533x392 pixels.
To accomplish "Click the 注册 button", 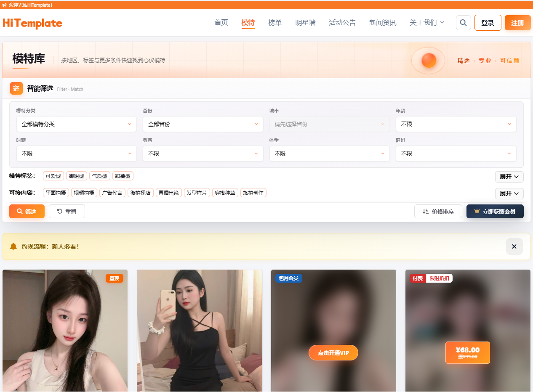I will tap(517, 23).
